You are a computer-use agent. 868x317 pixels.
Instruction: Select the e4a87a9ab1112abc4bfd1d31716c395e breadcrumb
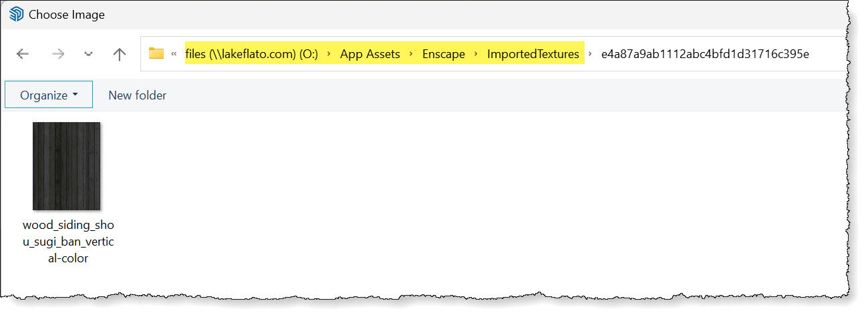[705, 54]
